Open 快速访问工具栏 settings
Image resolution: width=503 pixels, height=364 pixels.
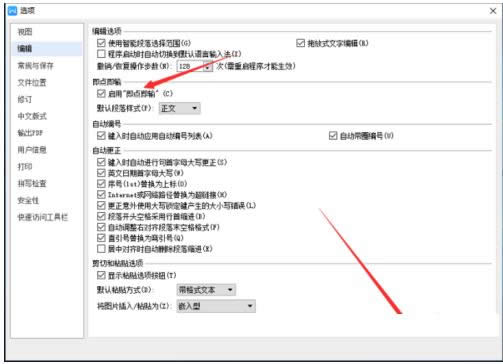[x=43, y=217]
